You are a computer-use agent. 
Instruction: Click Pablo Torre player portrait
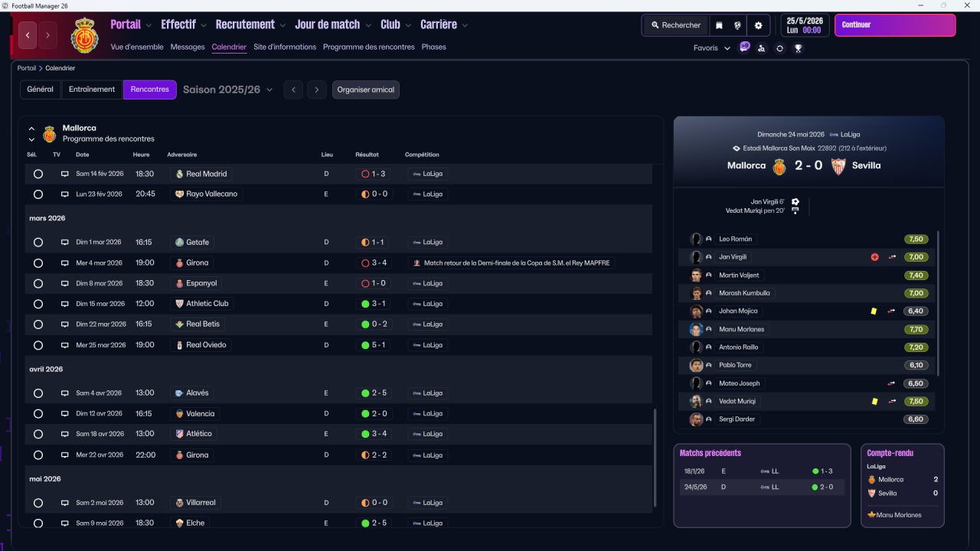(696, 365)
